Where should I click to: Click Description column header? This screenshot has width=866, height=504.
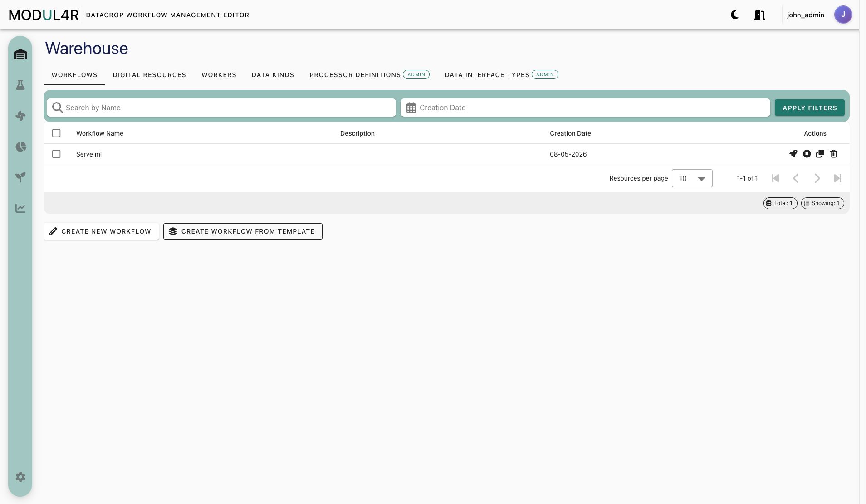tap(357, 133)
